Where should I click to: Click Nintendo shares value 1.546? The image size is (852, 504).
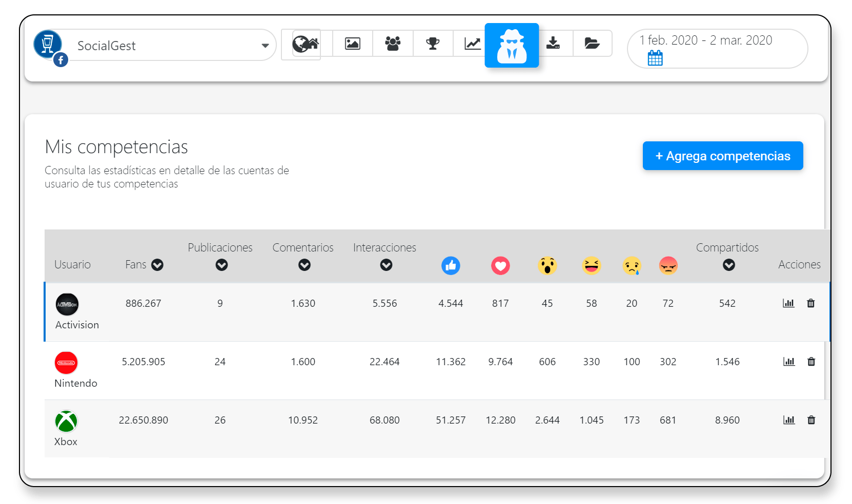727,362
